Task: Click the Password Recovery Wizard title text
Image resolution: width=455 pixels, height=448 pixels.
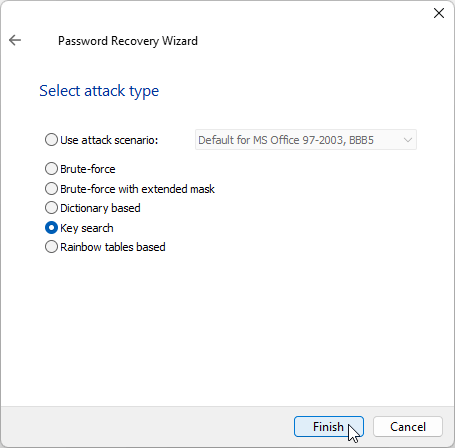Action: (x=128, y=41)
